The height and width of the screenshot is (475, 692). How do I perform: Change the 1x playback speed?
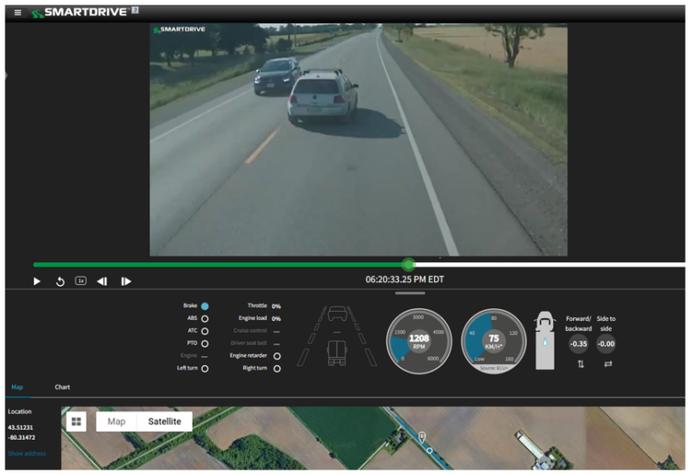tap(81, 281)
